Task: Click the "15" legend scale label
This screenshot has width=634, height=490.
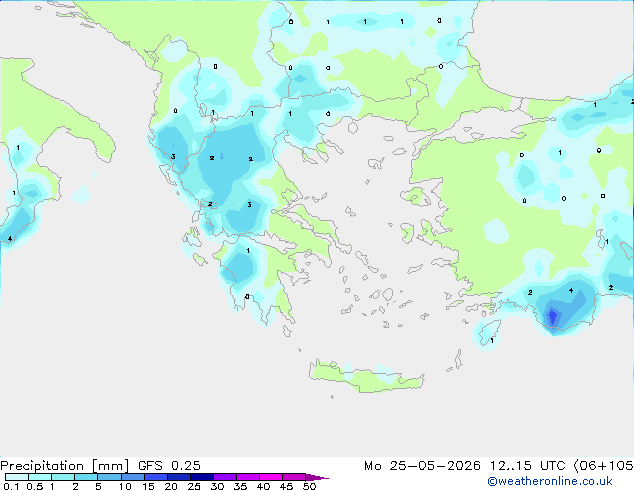Action: coord(148,486)
